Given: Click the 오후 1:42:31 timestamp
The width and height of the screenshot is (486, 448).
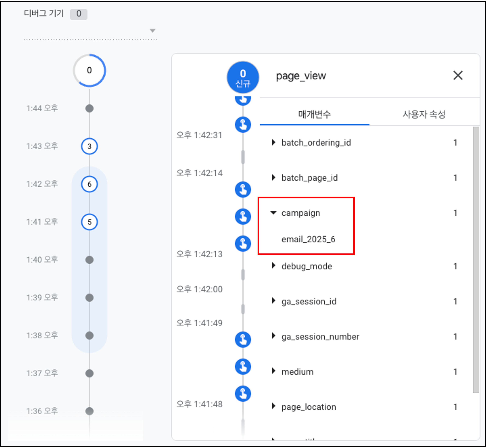Looking at the screenshot, I should 199,135.
